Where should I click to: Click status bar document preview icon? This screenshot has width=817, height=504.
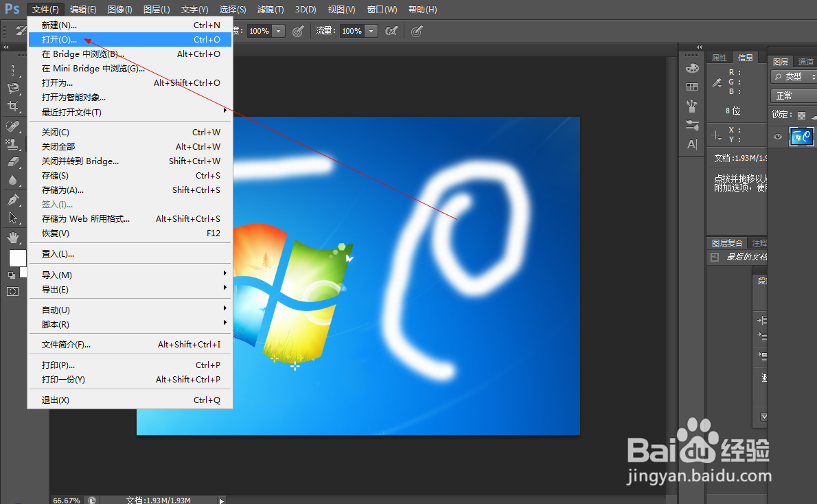tap(92, 500)
